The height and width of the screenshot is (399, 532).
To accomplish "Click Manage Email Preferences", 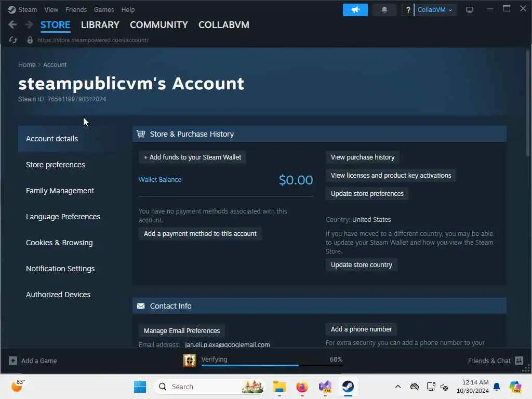I will pyautogui.click(x=181, y=330).
